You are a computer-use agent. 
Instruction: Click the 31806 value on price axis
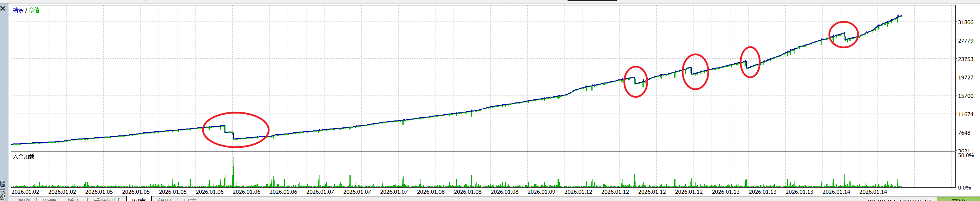965,22
